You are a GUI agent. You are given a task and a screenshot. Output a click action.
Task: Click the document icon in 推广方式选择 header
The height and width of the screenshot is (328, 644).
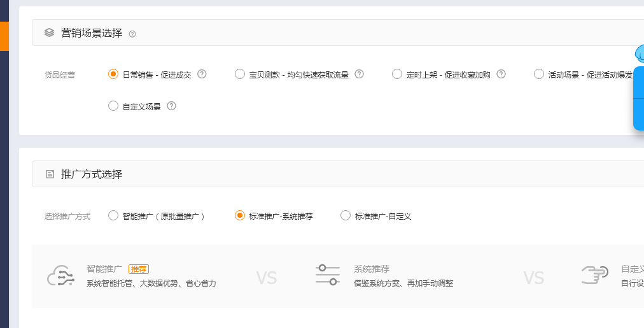[50, 174]
